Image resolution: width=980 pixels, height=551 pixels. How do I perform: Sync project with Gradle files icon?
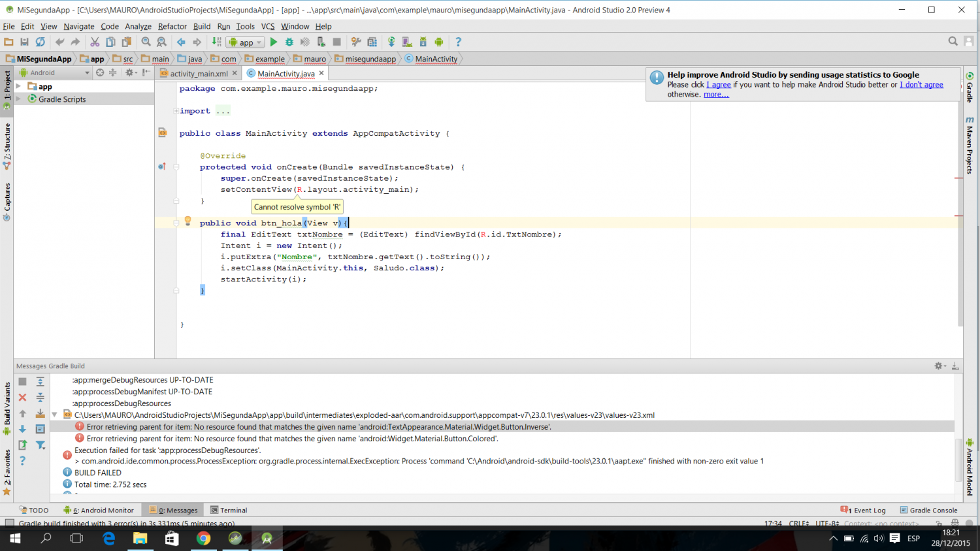point(391,42)
